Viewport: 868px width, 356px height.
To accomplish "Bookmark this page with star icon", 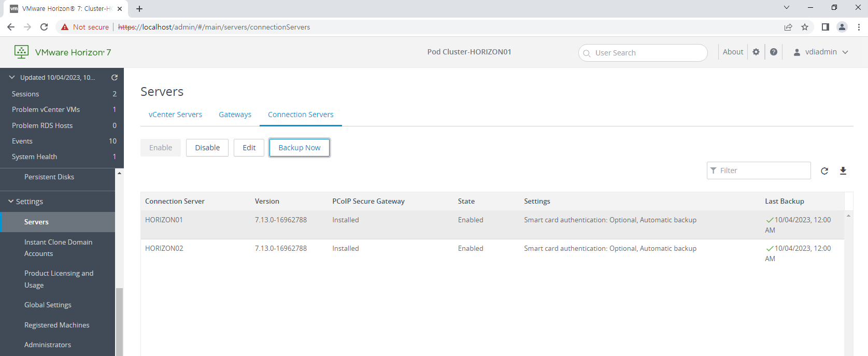I will 805,27.
